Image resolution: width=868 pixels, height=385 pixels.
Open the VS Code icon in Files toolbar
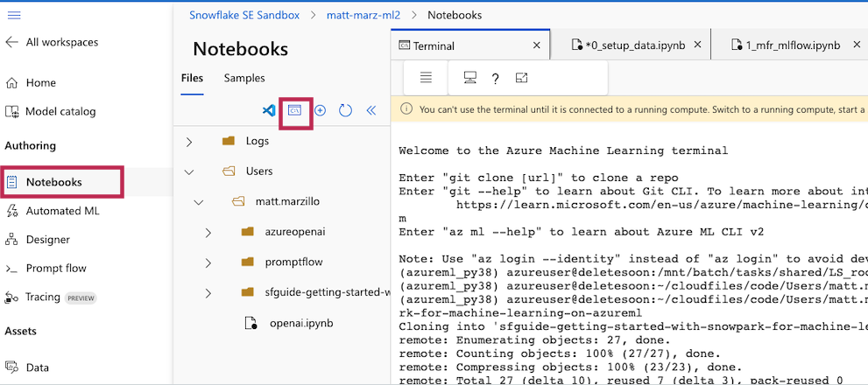[269, 111]
